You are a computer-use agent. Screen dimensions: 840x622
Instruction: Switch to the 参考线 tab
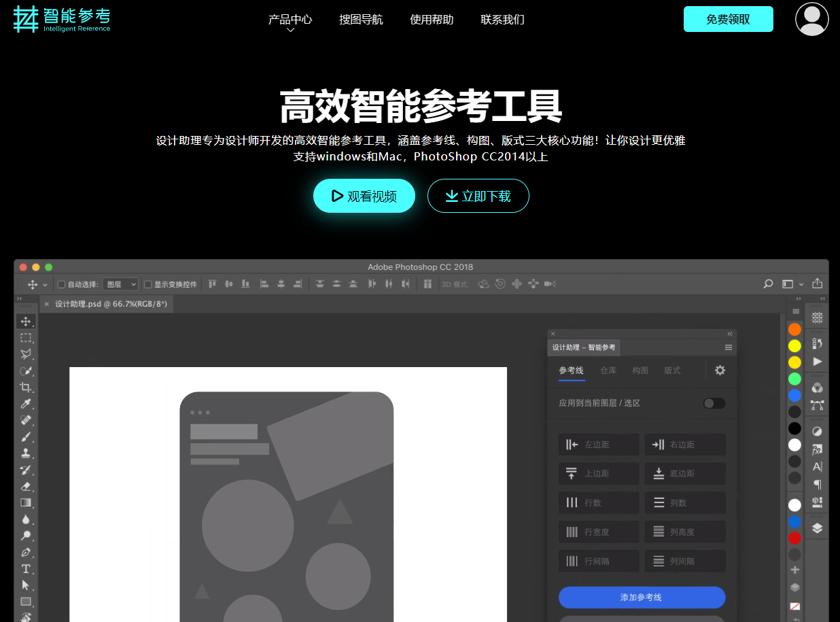point(572,370)
